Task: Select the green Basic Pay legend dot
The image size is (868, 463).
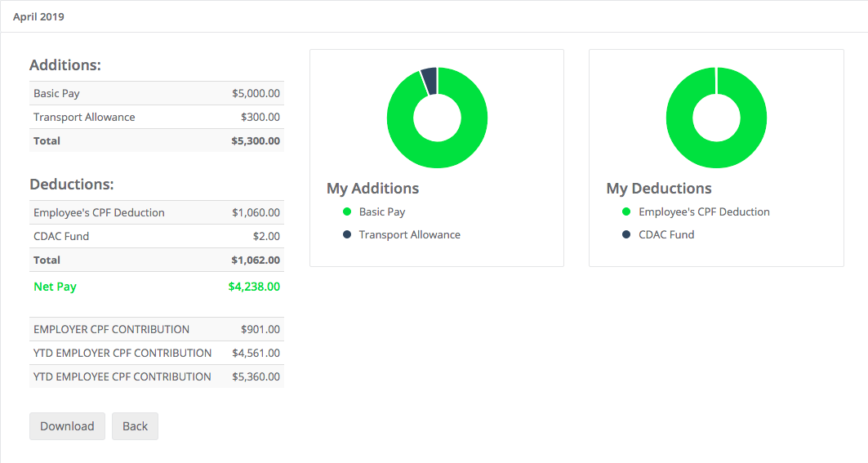Action: click(x=347, y=211)
